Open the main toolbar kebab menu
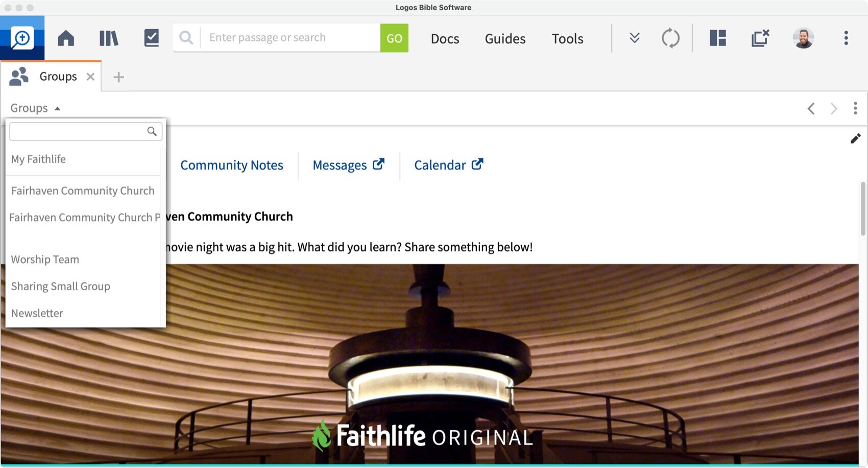The image size is (868, 468). [x=846, y=38]
